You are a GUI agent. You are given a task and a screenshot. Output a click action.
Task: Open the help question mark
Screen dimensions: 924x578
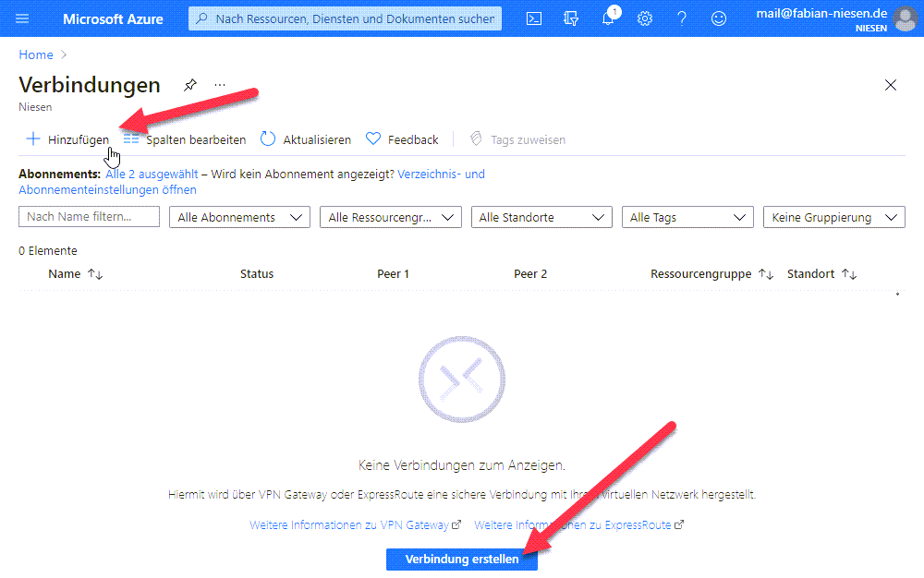coord(682,18)
